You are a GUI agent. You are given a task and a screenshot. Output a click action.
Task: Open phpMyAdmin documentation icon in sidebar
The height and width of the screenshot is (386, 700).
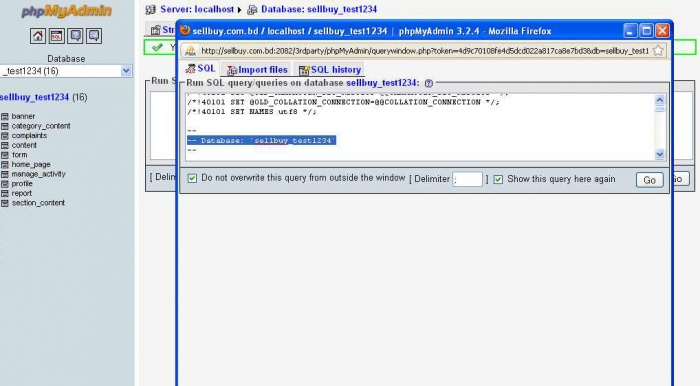click(x=75, y=36)
